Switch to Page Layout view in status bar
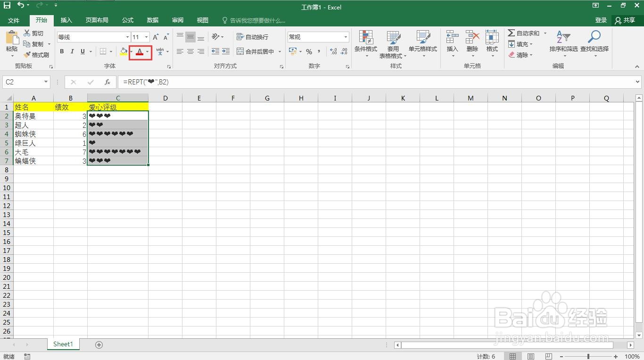The width and height of the screenshot is (644, 360). coord(531,356)
